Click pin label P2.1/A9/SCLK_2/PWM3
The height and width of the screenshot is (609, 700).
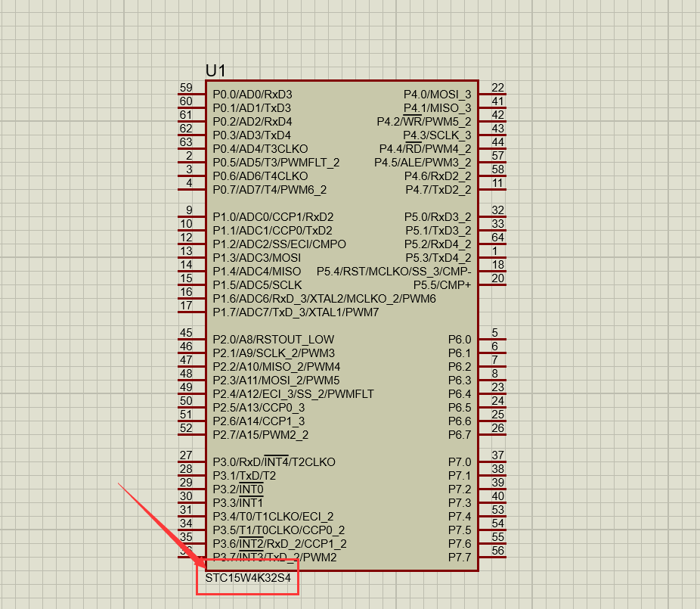pyautogui.click(x=274, y=353)
